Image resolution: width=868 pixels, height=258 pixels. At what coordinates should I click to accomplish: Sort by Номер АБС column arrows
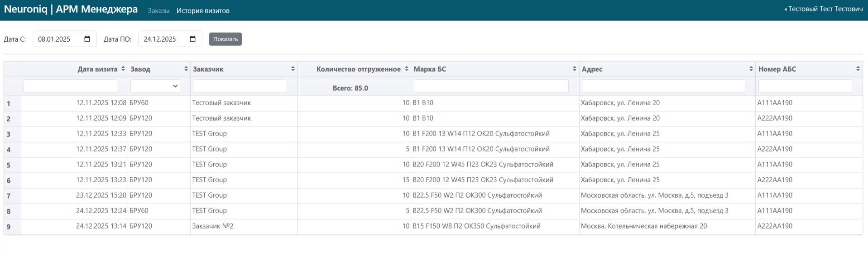[x=858, y=69]
